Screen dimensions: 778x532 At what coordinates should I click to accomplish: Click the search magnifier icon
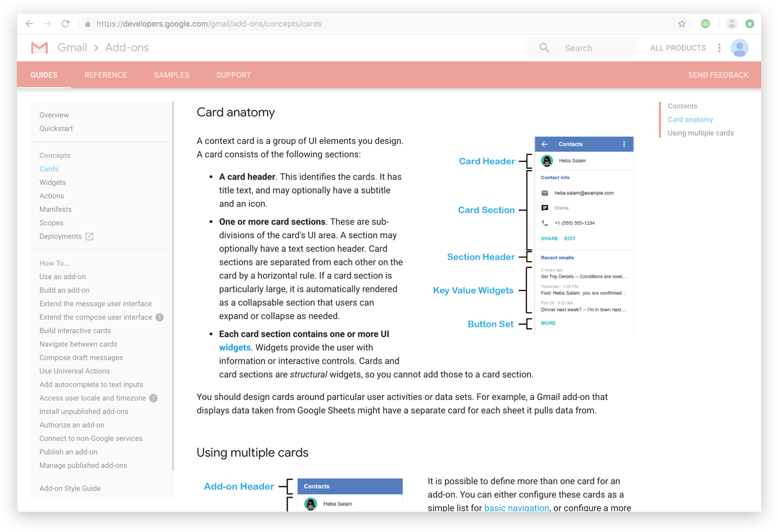(x=544, y=48)
